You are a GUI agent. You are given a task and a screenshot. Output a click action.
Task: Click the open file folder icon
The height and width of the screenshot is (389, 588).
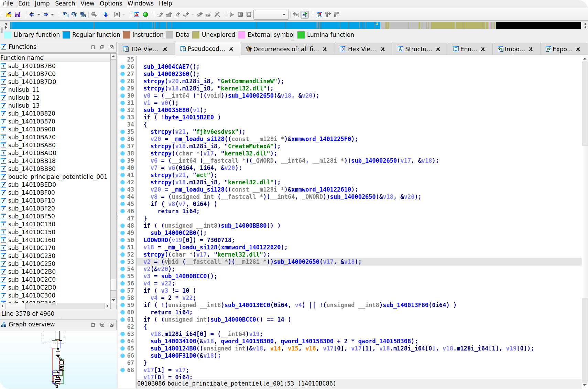click(9, 14)
